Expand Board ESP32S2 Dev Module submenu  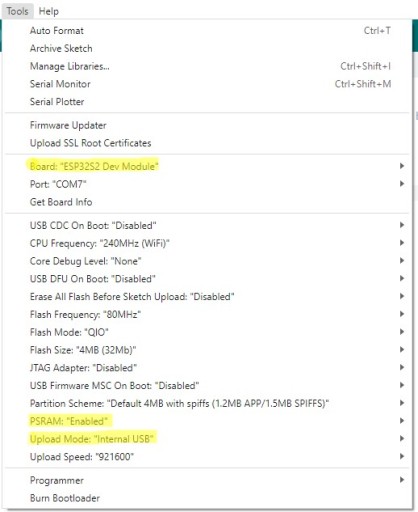click(207, 166)
